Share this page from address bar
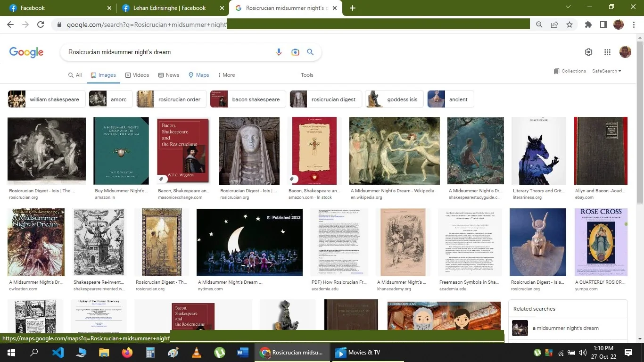The width and height of the screenshot is (644, 362). 554,25
